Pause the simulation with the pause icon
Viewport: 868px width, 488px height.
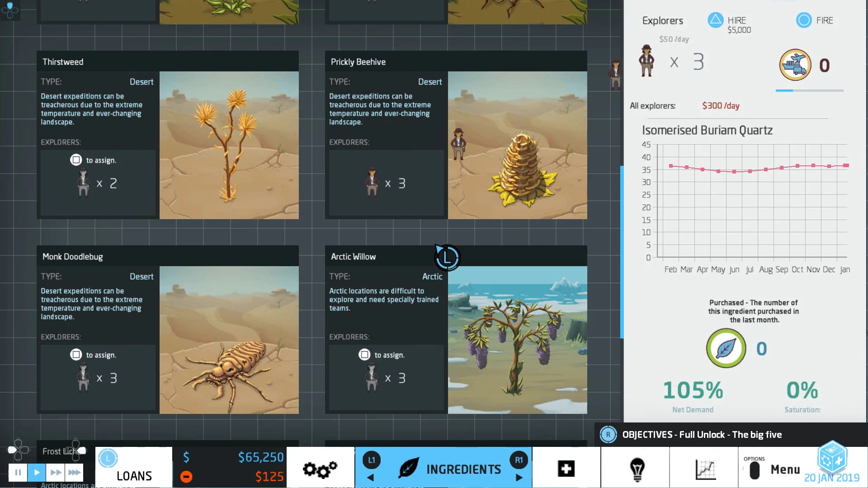[18, 472]
